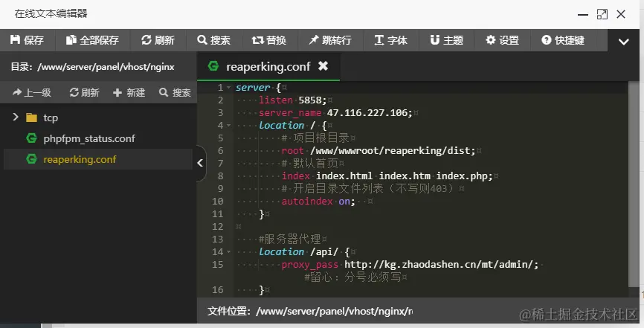The height and width of the screenshot is (328, 644).
Task: Click the 目录 path /www/server/panel/vhost/nginx
Action: (x=106, y=67)
